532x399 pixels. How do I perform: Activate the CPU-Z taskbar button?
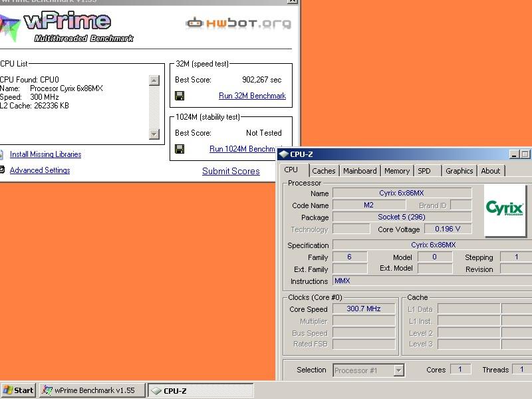(201, 390)
